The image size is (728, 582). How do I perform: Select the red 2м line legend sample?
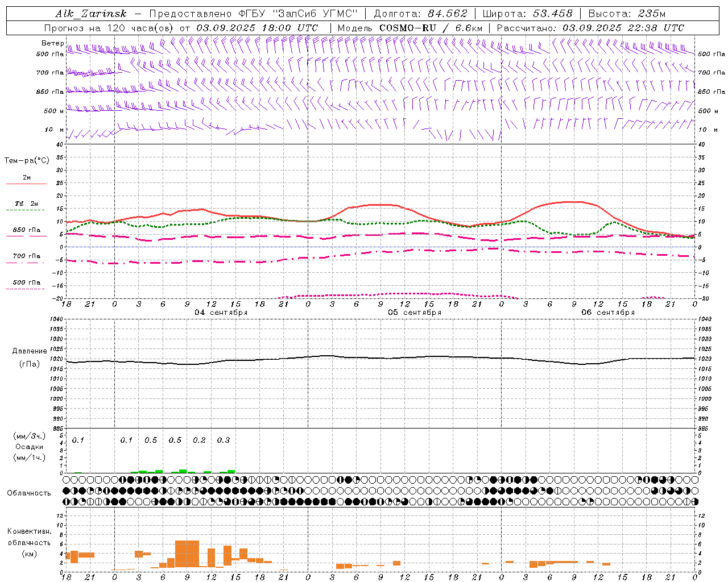[x=26, y=184]
